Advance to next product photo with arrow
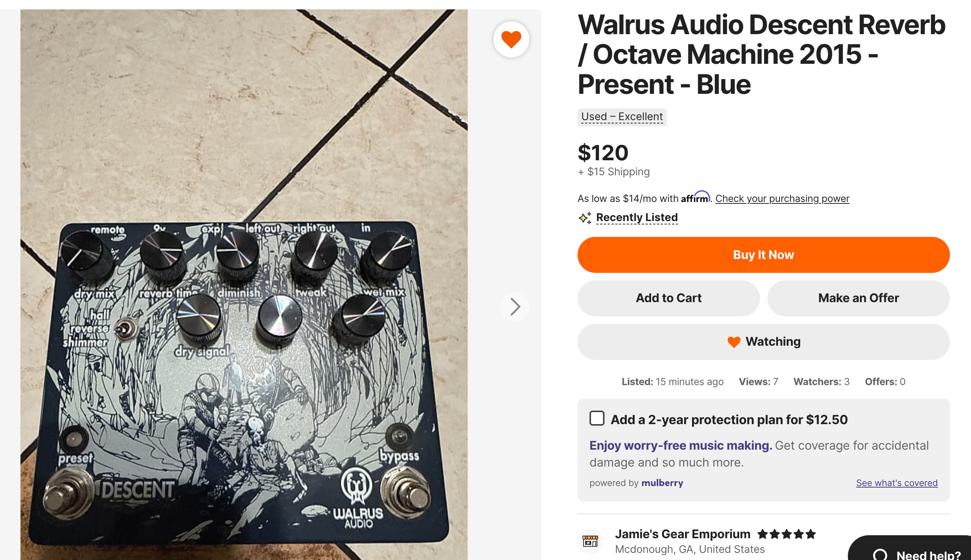 515,307
